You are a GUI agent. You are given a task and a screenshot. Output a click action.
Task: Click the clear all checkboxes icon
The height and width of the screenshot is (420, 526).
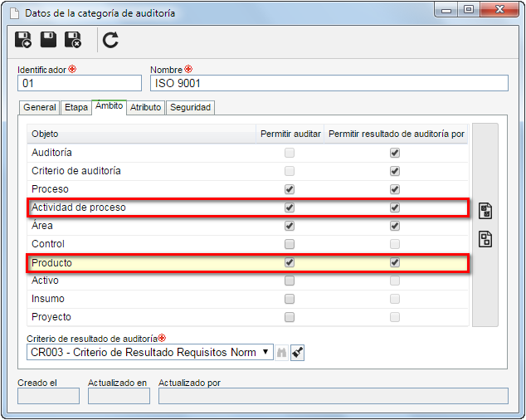coord(485,239)
